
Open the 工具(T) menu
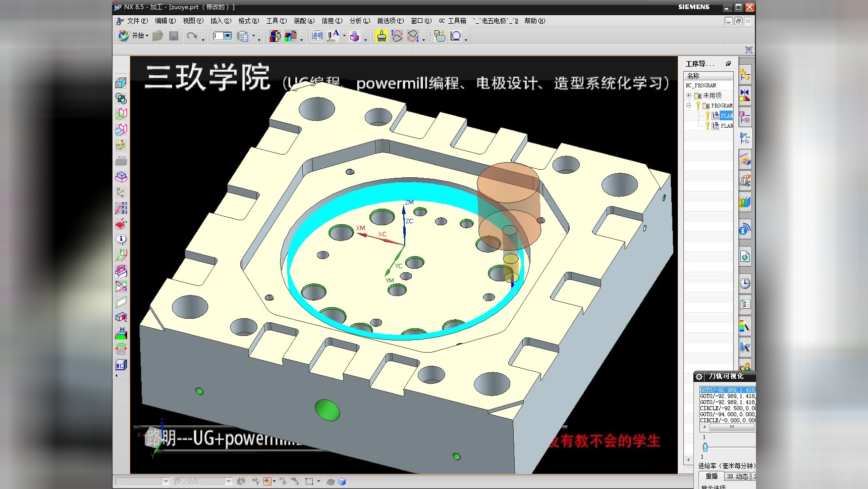(x=276, y=21)
